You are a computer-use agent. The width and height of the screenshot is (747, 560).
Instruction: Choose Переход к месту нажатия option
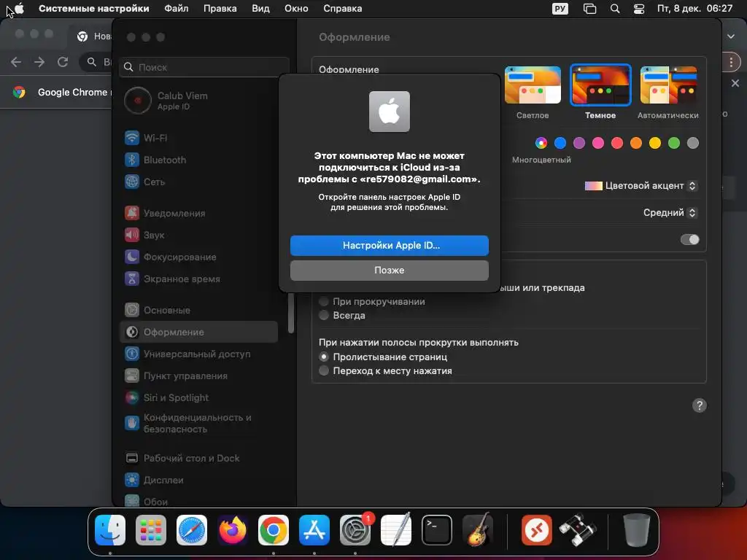point(324,370)
